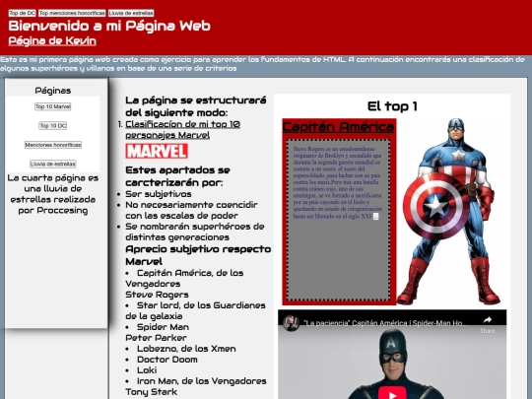Click the list item 'Spider Man'
The image size is (532, 399).
tap(163, 327)
